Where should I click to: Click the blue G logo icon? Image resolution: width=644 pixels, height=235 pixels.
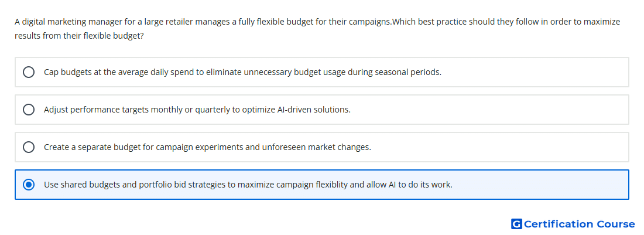[x=516, y=224]
